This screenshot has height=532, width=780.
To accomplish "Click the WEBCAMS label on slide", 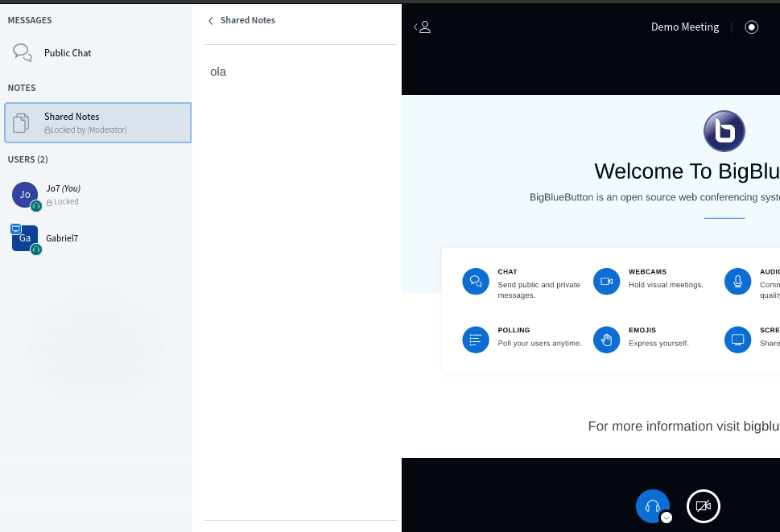I will click(647, 272).
